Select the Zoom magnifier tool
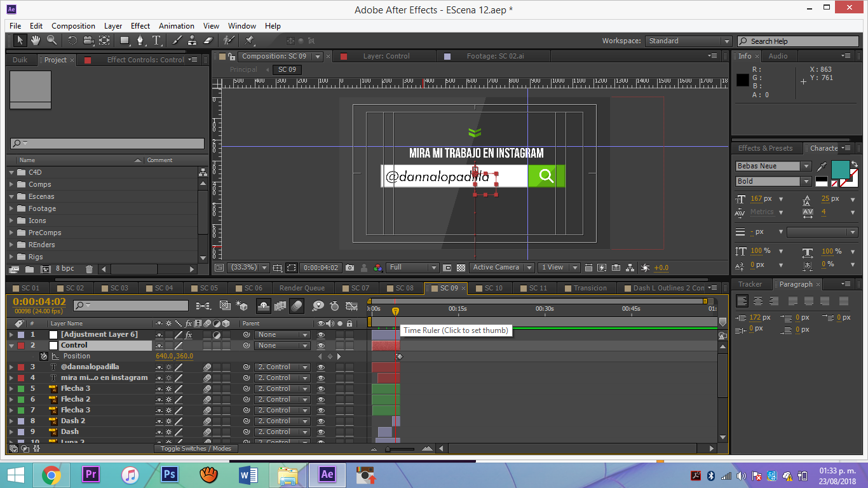Screen dimensions: 868x488 coord(51,41)
